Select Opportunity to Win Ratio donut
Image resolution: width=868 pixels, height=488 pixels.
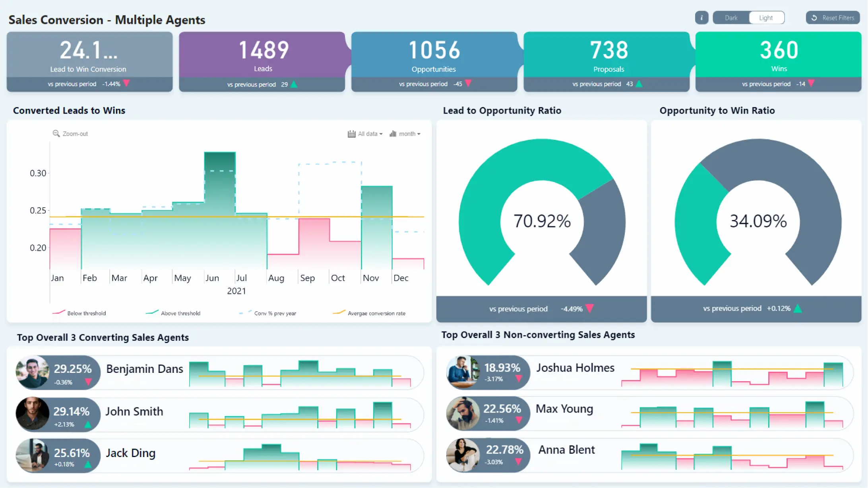coord(757,220)
